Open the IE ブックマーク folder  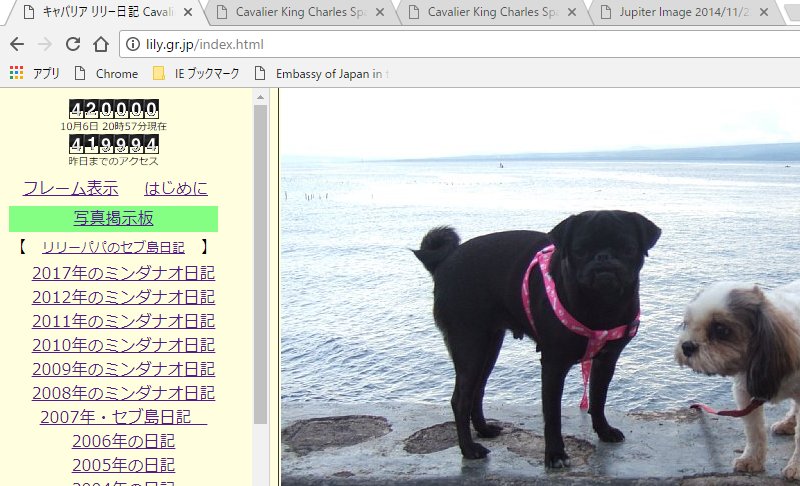[x=196, y=73]
